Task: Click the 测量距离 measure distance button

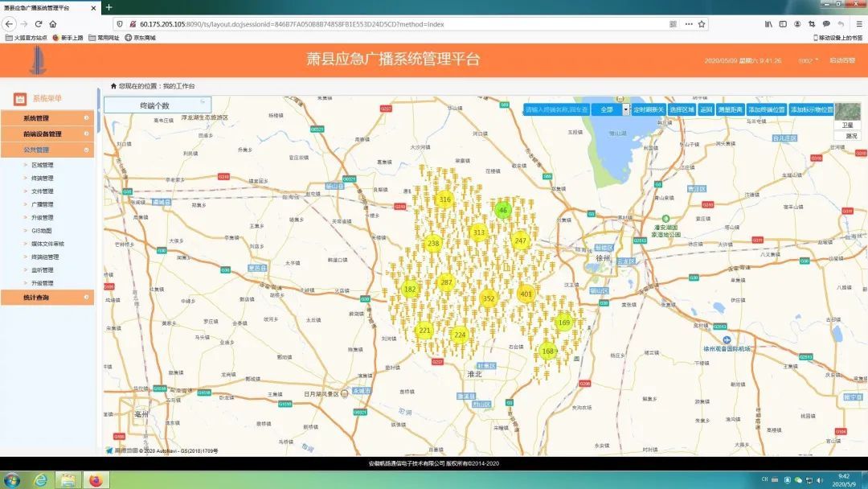Action: [731, 109]
